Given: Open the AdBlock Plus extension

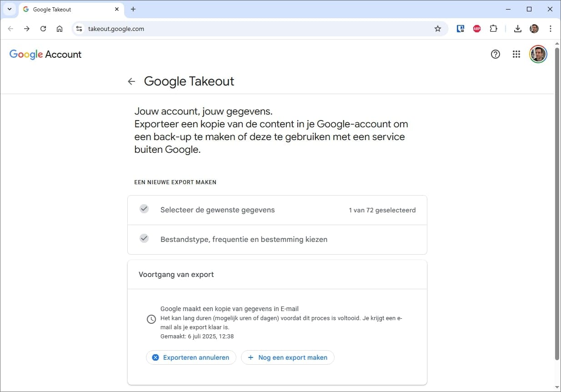Looking at the screenshot, I should coord(477,29).
